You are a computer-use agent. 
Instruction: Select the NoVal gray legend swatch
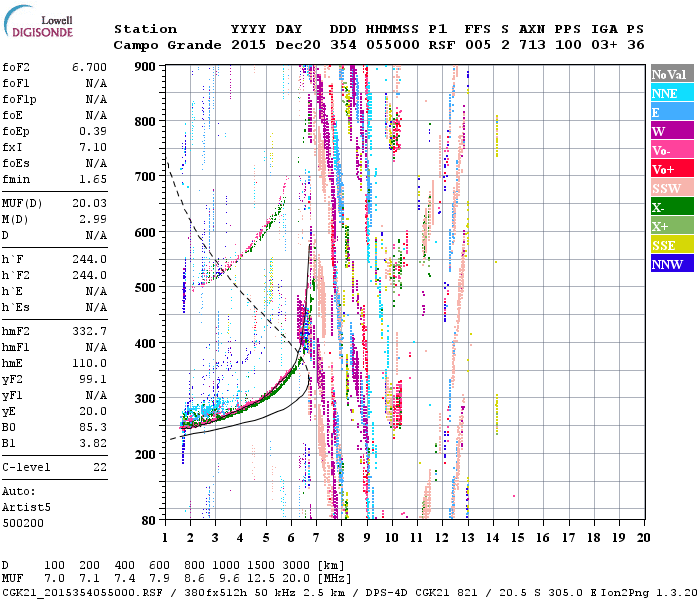(x=672, y=74)
